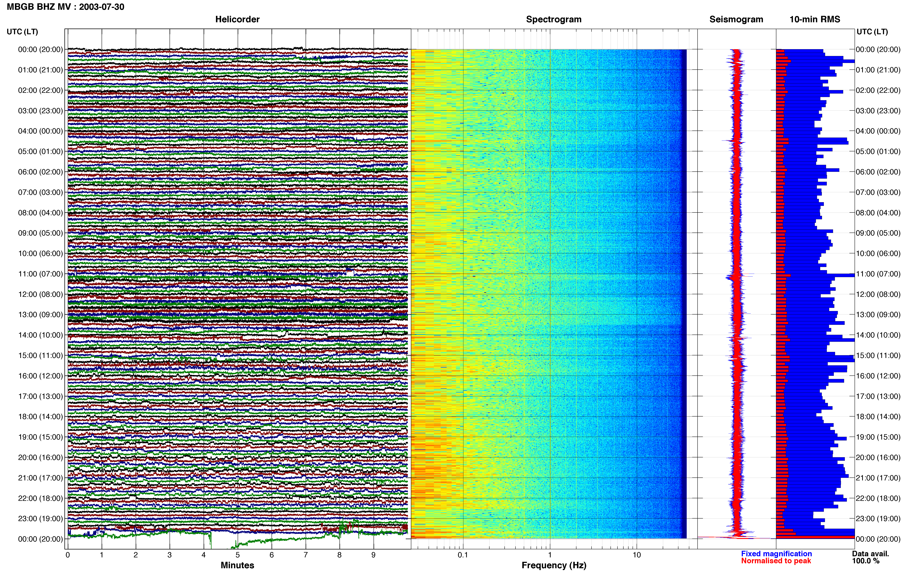Click minute tick "3" under the Helicorder

point(170,555)
